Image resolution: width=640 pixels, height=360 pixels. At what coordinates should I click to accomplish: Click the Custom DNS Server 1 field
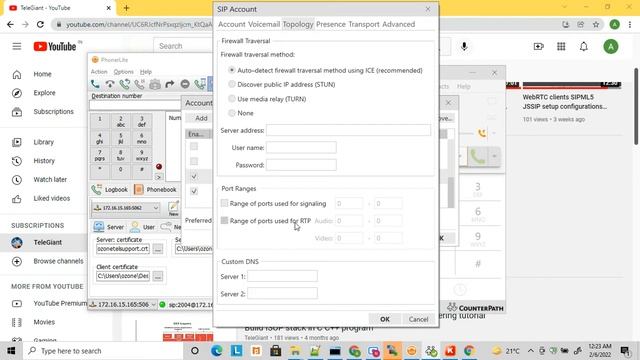[x=282, y=276]
